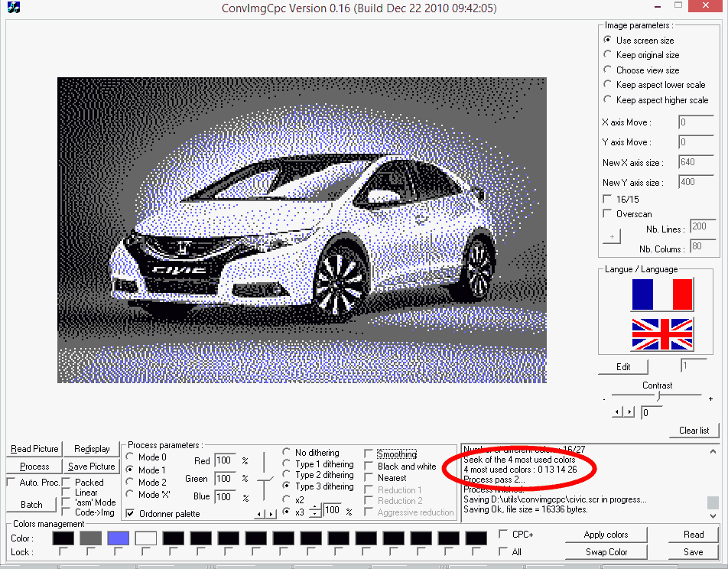Choose Type 2 dithering
Image resolution: width=728 pixels, height=569 pixels.
click(287, 475)
